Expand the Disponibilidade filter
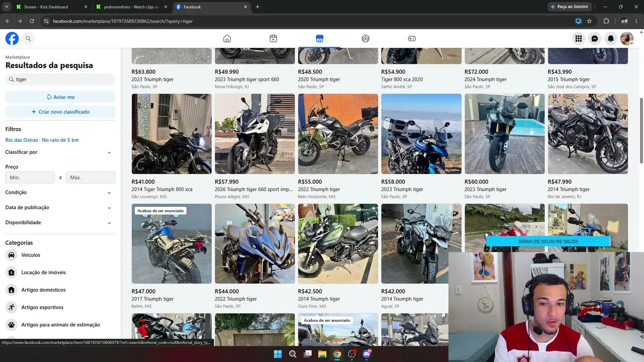644x362 pixels. 60,223
